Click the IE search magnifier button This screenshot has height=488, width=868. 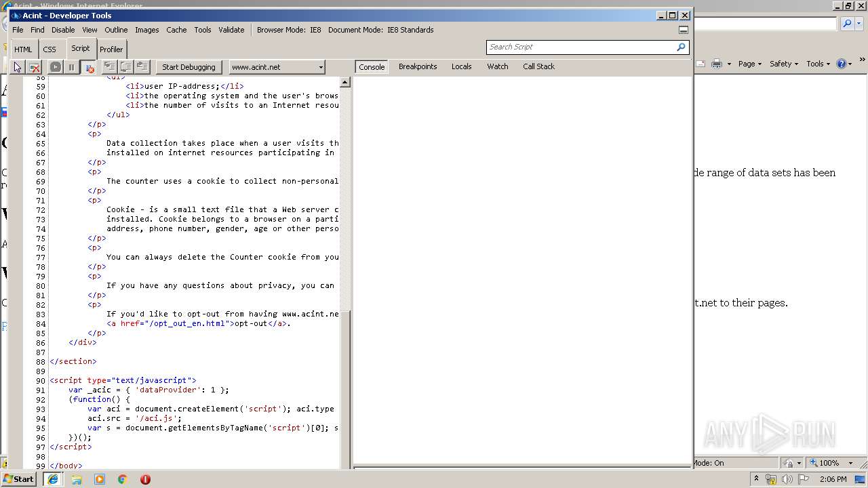click(x=847, y=24)
